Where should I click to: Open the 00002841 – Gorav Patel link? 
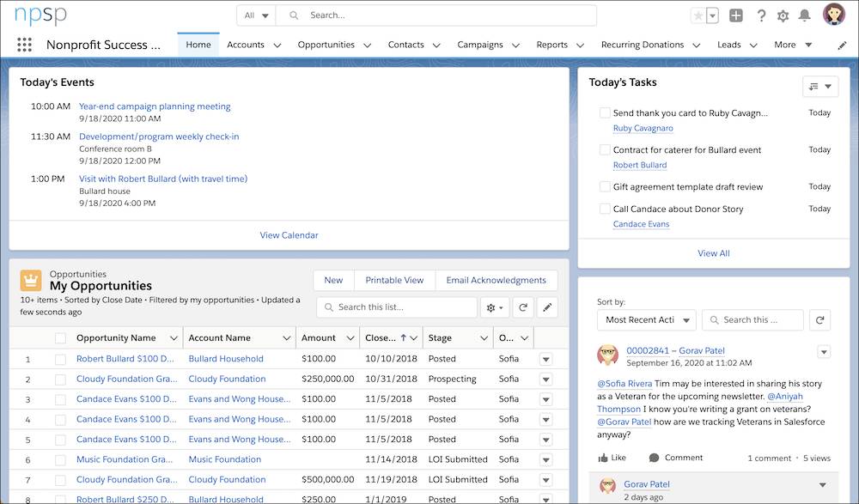[x=675, y=350]
